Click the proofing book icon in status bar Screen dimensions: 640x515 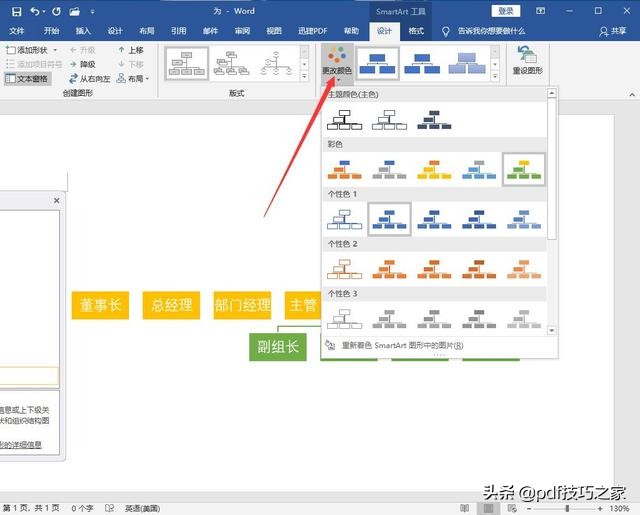pos(109,508)
